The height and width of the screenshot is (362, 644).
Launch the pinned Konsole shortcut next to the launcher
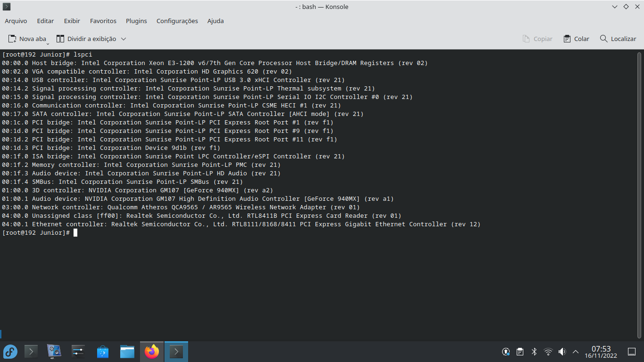(x=31, y=351)
